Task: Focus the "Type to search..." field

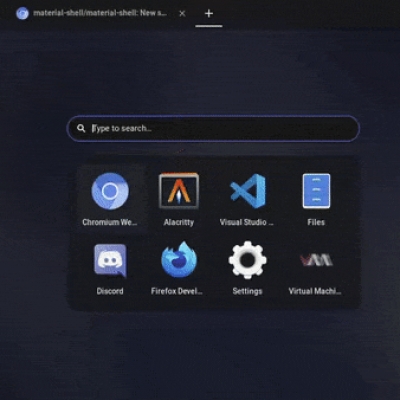Action: tap(213, 129)
